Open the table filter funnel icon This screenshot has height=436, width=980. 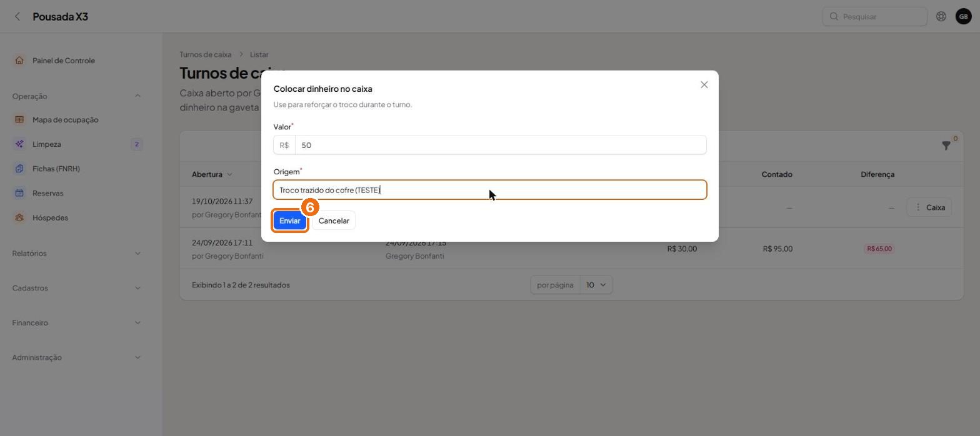click(946, 146)
